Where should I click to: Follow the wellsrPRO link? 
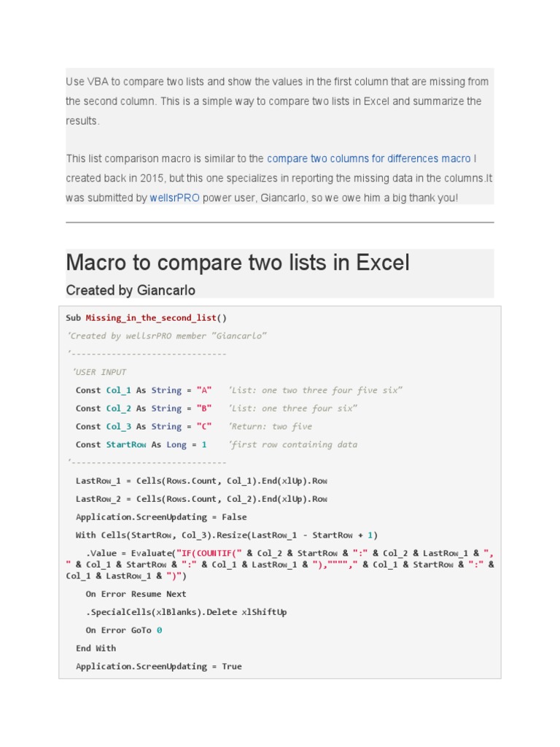coord(174,198)
